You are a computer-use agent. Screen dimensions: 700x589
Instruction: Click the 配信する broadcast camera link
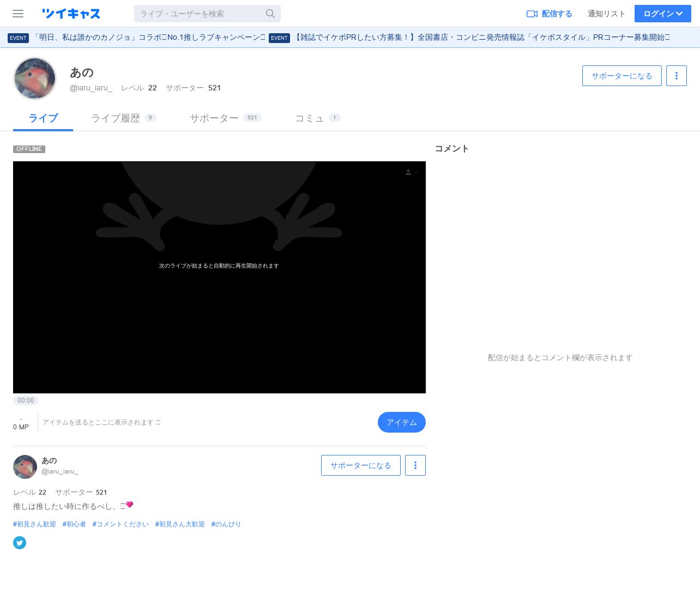(x=549, y=14)
